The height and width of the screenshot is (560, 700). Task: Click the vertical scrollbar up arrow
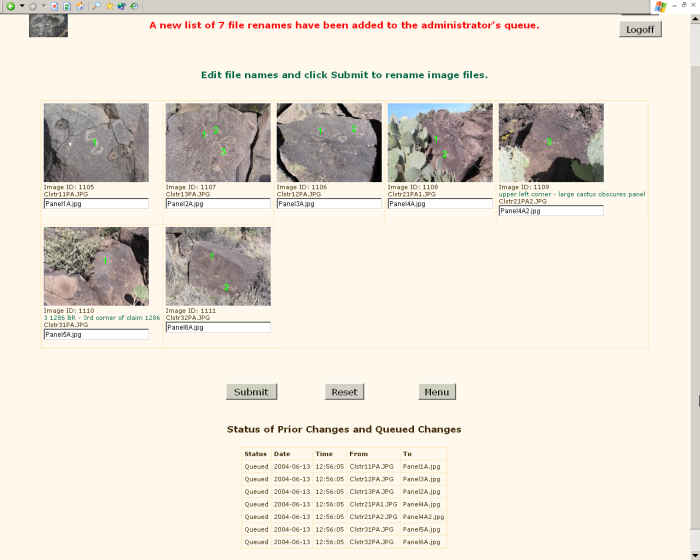click(694, 20)
